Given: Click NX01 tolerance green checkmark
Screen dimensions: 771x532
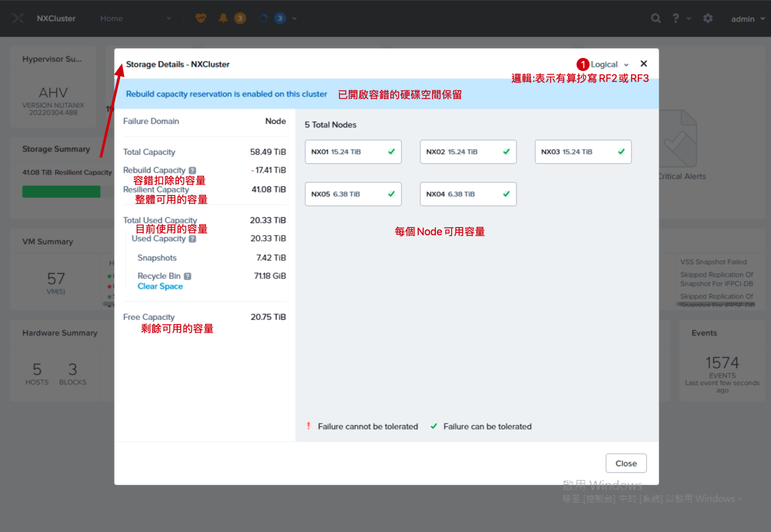Looking at the screenshot, I should [x=391, y=152].
